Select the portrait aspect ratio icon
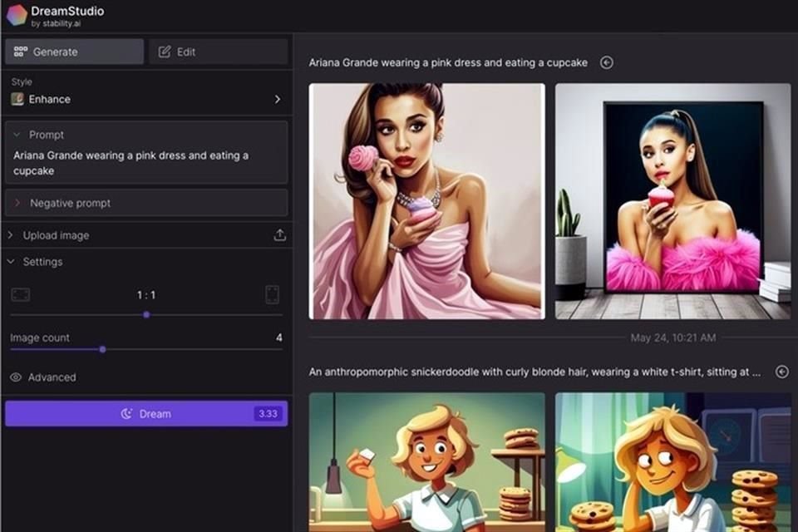798x532 pixels. tap(273, 294)
